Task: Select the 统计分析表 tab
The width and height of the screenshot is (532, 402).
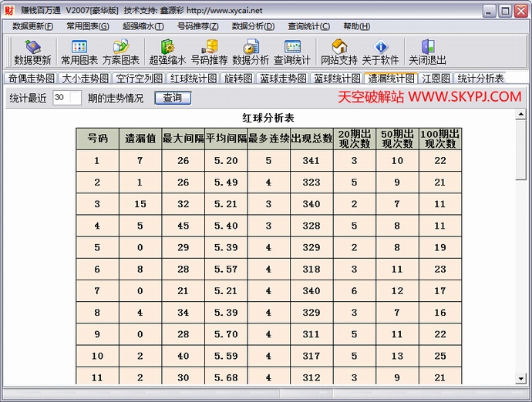Action: (480, 79)
